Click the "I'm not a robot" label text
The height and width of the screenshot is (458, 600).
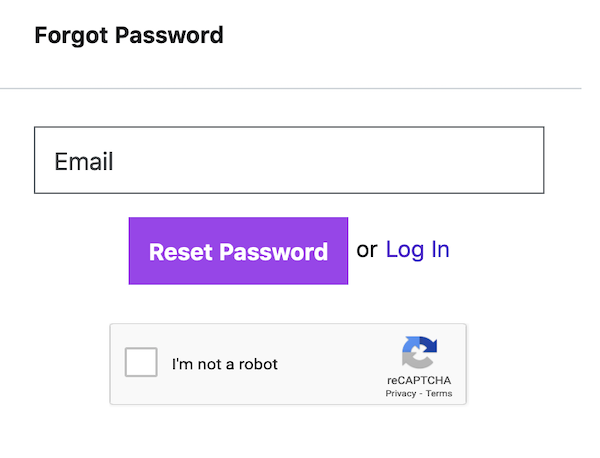(x=225, y=364)
